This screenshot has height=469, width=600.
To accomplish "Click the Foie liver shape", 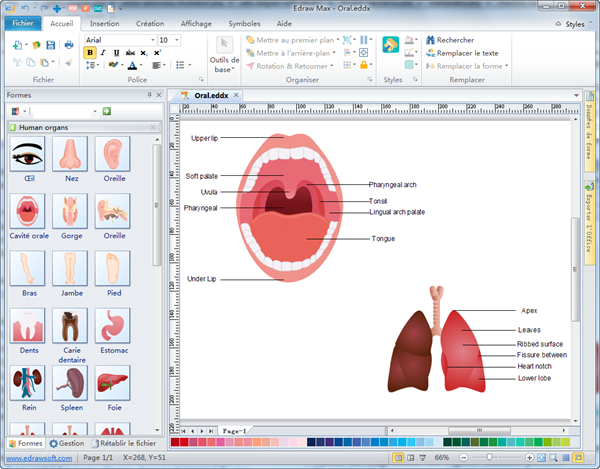I will pyautogui.click(x=113, y=384).
